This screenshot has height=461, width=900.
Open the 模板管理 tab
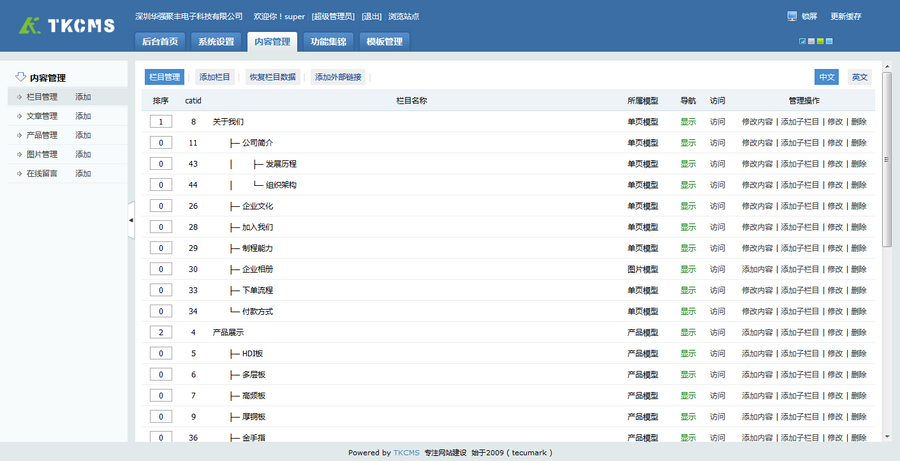[x=385, y=42]
